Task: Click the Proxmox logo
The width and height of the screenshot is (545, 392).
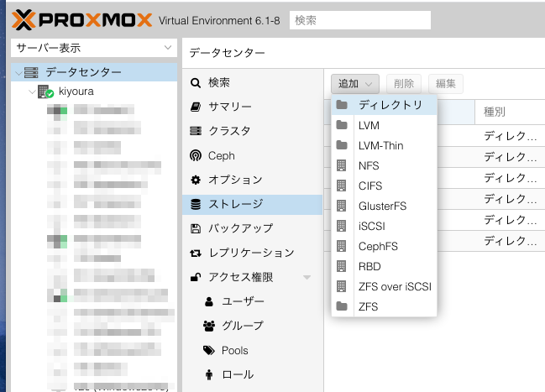Action: tap(81, 20)
